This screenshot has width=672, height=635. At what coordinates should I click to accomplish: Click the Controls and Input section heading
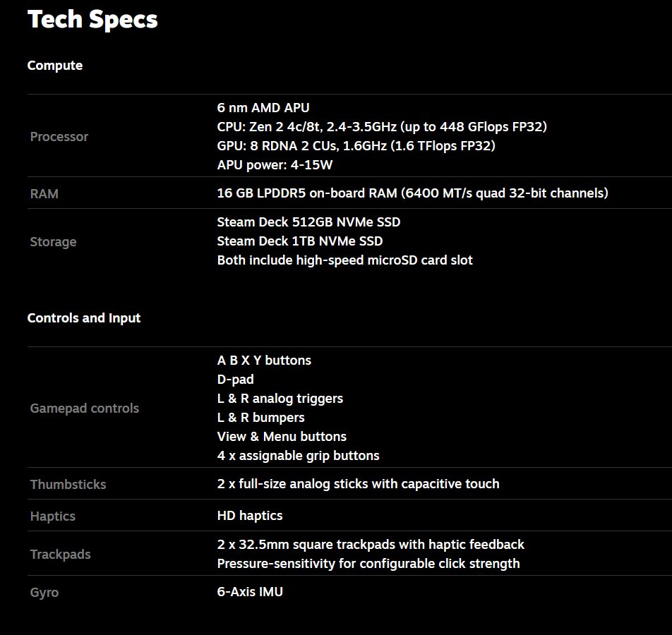(x=84, y=318)
